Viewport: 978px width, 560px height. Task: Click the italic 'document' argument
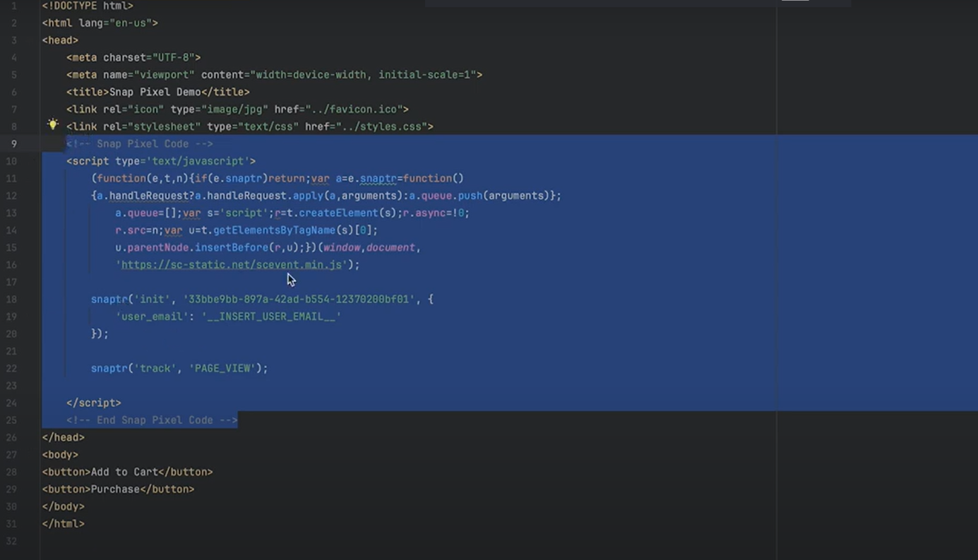coord(390,248)
